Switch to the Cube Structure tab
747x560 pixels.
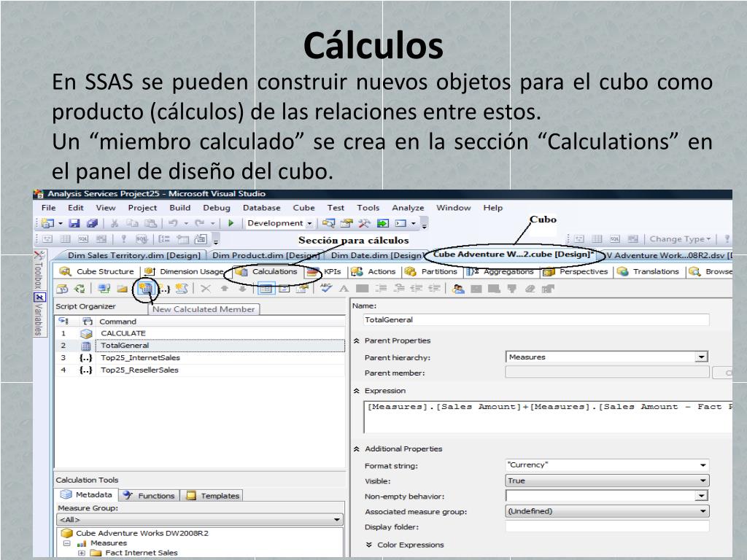[97, 271]
